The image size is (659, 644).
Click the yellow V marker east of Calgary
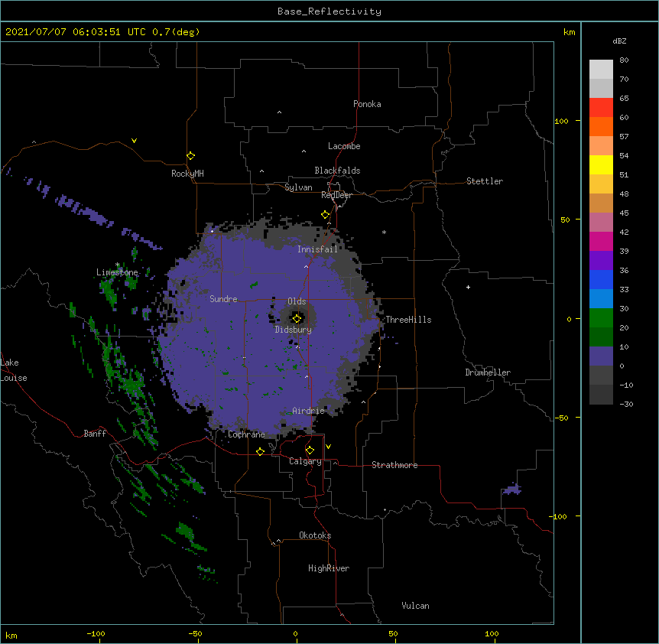tap(328, 447)
